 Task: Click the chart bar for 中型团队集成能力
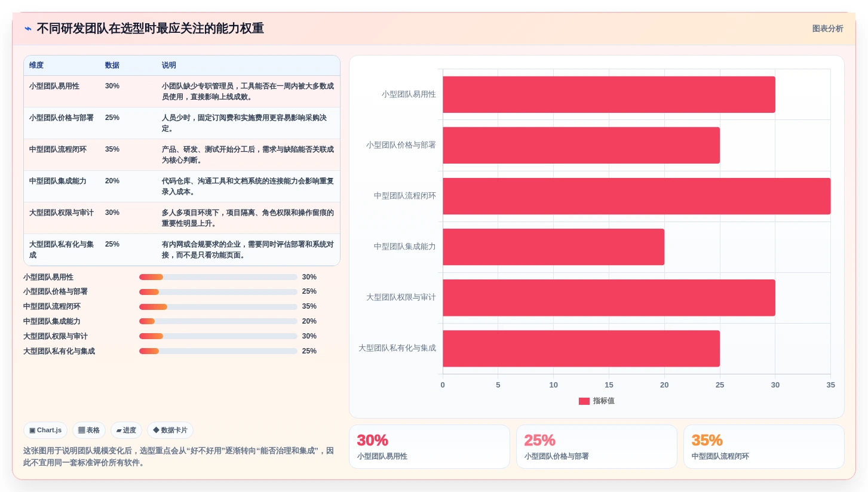(553, 247)
